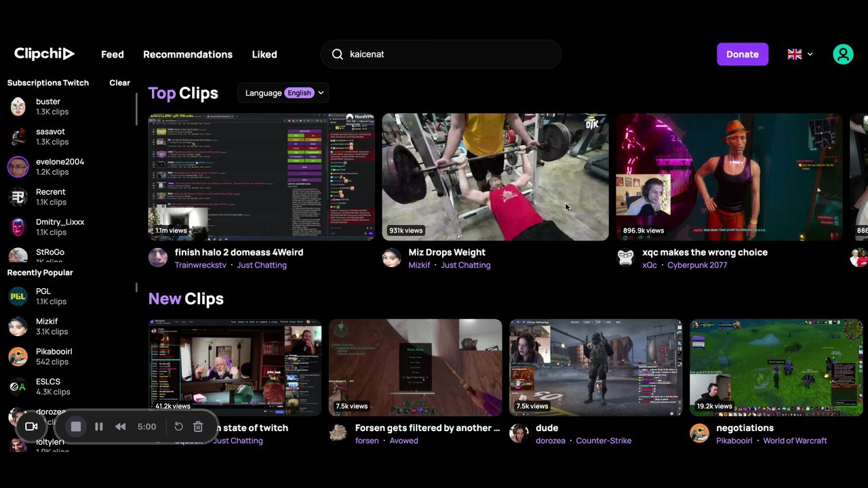Image resolution: width=868 pixels, height=488 pixels.
Task: Clear the Twitch subscriptions list
Action: coord(119,83)
